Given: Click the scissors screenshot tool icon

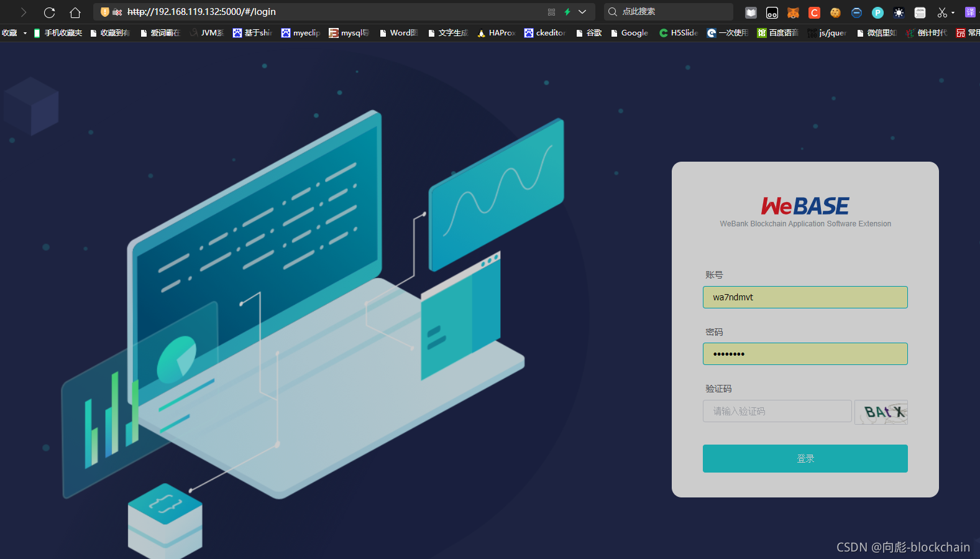Looking at the screenshot, I should click(x=942, y=12).
